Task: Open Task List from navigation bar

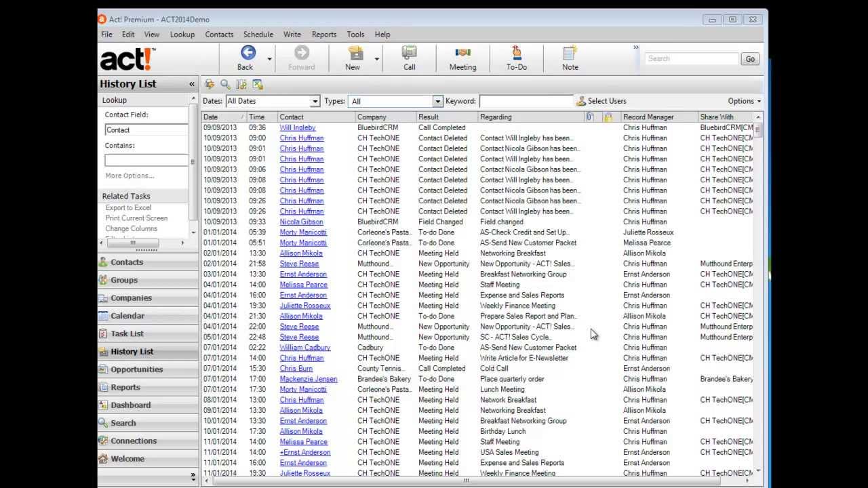Action: pos(148,333)
